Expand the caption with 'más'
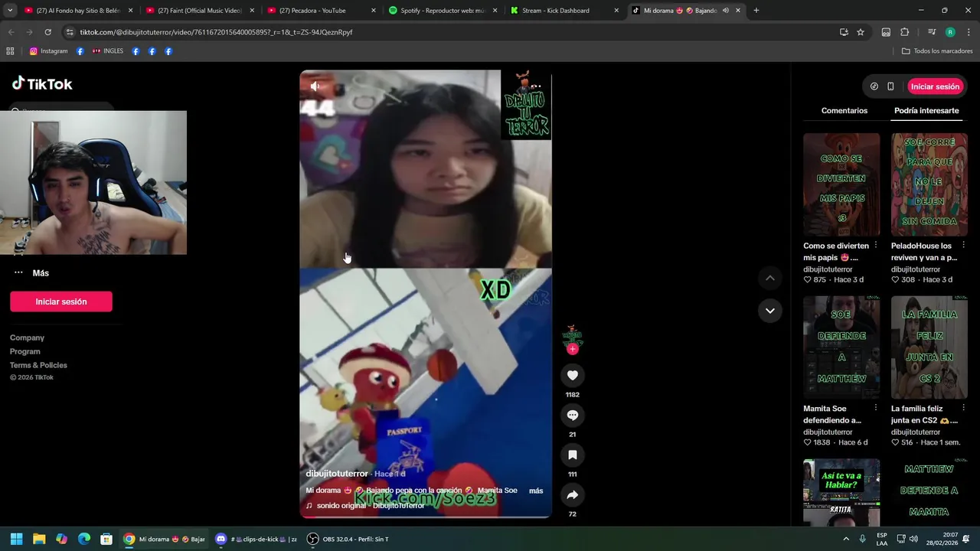The height and width of the screenshot is (551, 980). coord(536,491)
